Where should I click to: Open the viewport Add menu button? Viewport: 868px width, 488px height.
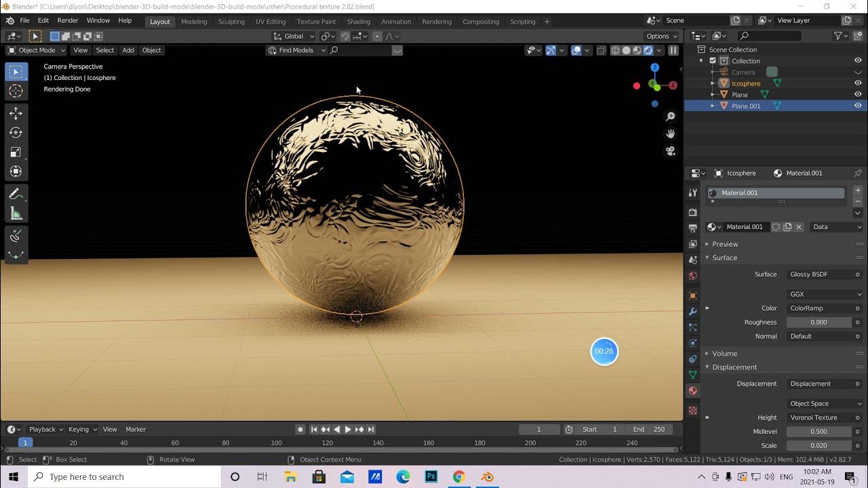tap(128, 50)
